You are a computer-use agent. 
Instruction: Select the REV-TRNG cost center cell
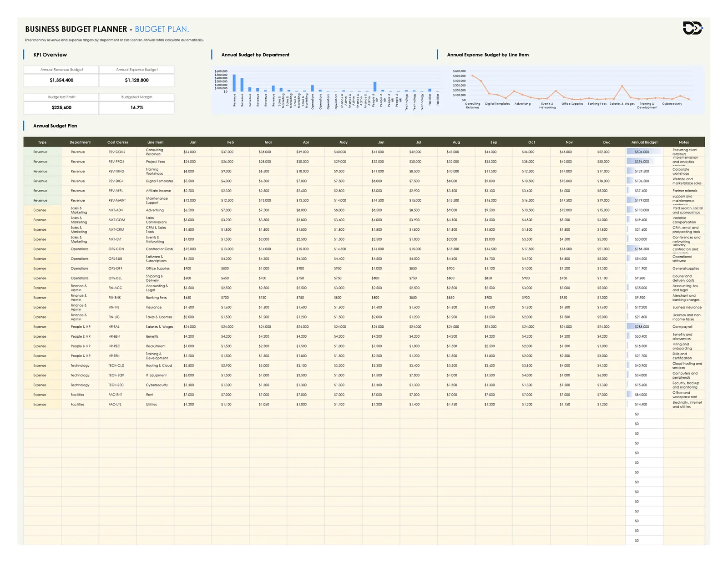[x=118, y=171]
